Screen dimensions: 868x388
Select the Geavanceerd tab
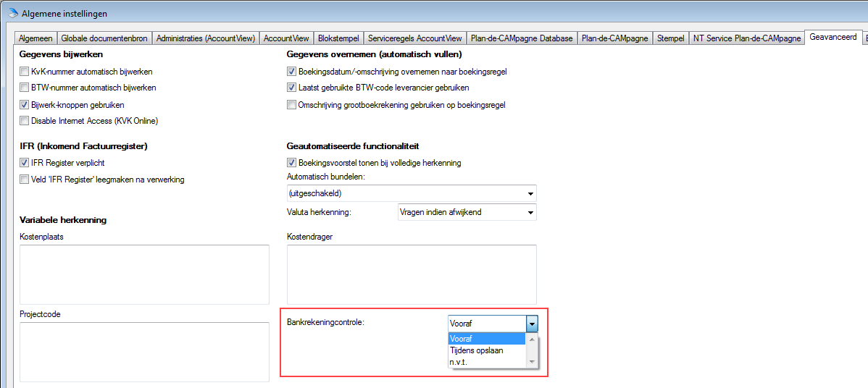pos(832,37)
